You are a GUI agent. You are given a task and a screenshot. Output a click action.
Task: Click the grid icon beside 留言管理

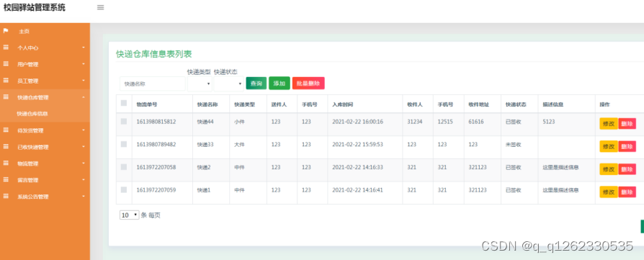(6, 179)
